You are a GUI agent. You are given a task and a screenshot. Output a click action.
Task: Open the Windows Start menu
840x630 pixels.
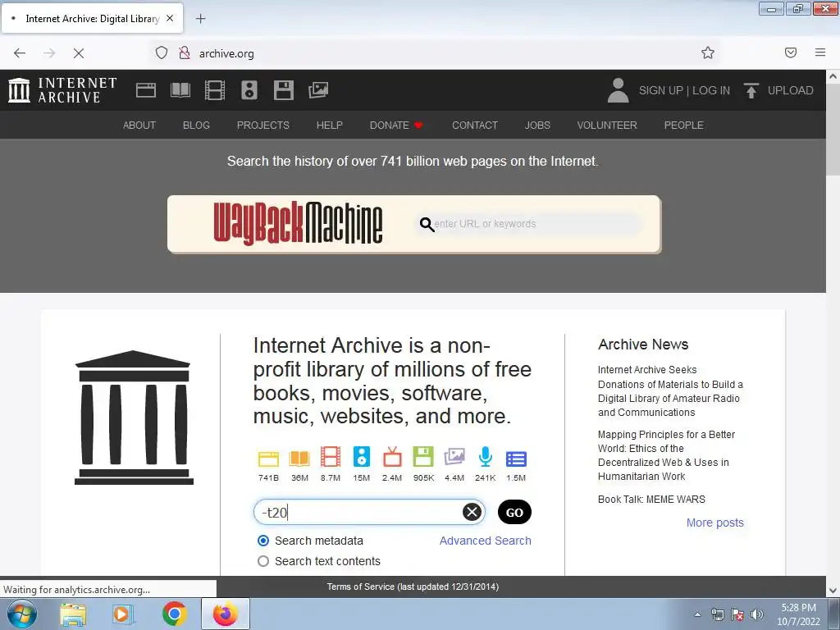[x=21, y=614]
